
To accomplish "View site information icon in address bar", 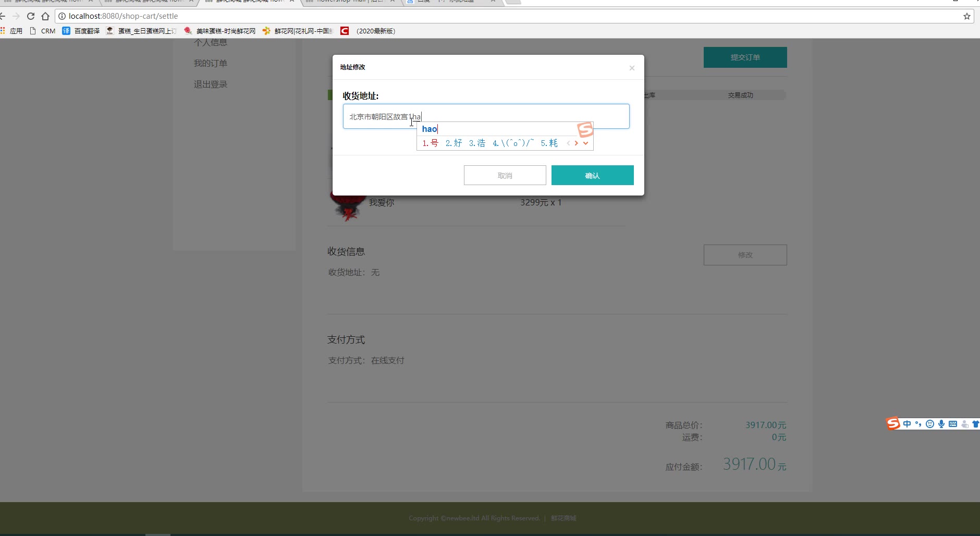I will click(x=62, y=16).
